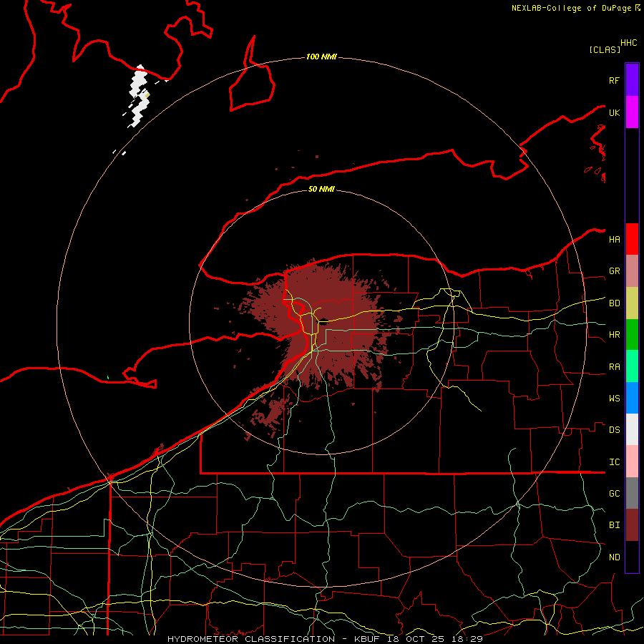Pick the WS blue legend swatch
Viewport: 644px width, 644px height.
tap(632, 398)
